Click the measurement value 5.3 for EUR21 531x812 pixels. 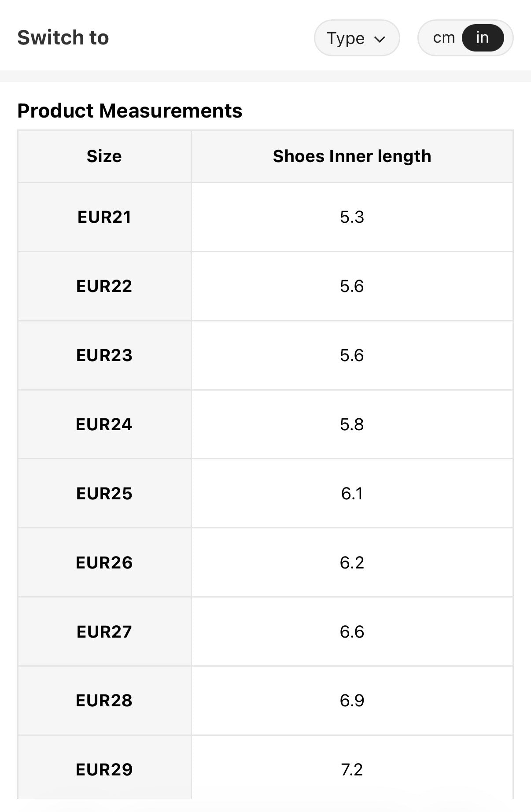click(x=352, y=217)
